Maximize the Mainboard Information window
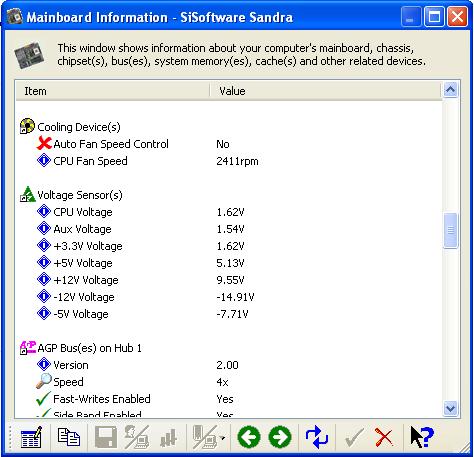Screen dimensions: 474x457 [434, 17]
